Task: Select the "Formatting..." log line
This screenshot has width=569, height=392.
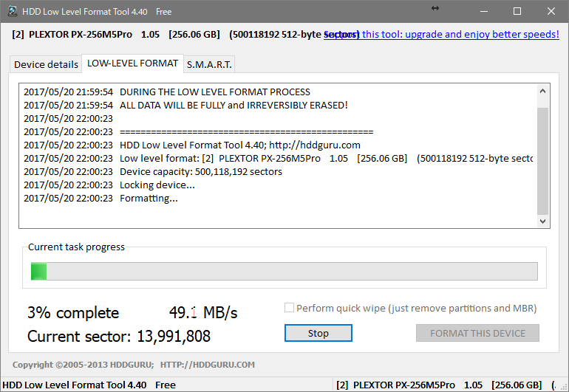Action: 148,198
